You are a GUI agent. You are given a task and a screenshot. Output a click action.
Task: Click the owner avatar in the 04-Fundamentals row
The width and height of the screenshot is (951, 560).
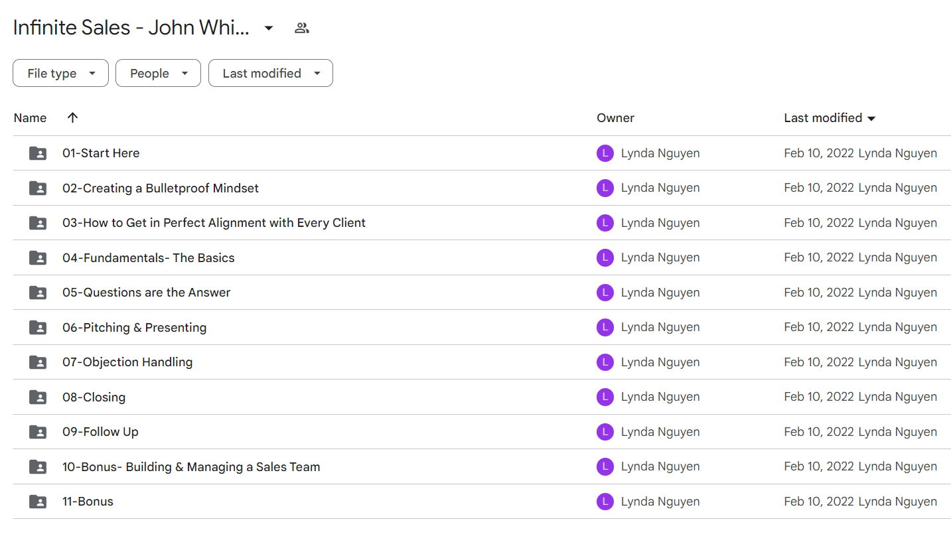(605, 257)
